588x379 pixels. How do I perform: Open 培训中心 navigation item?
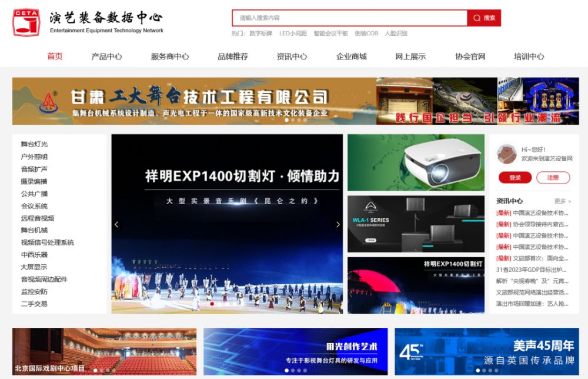[529, 56]
